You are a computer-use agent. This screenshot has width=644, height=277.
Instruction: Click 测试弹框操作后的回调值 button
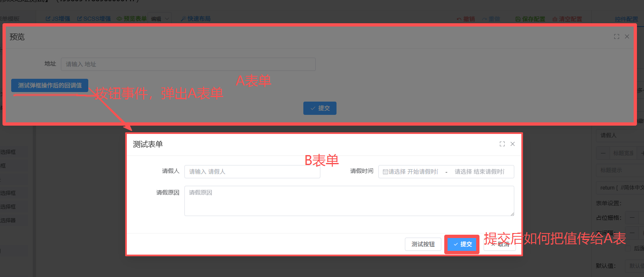click(50, 85)
